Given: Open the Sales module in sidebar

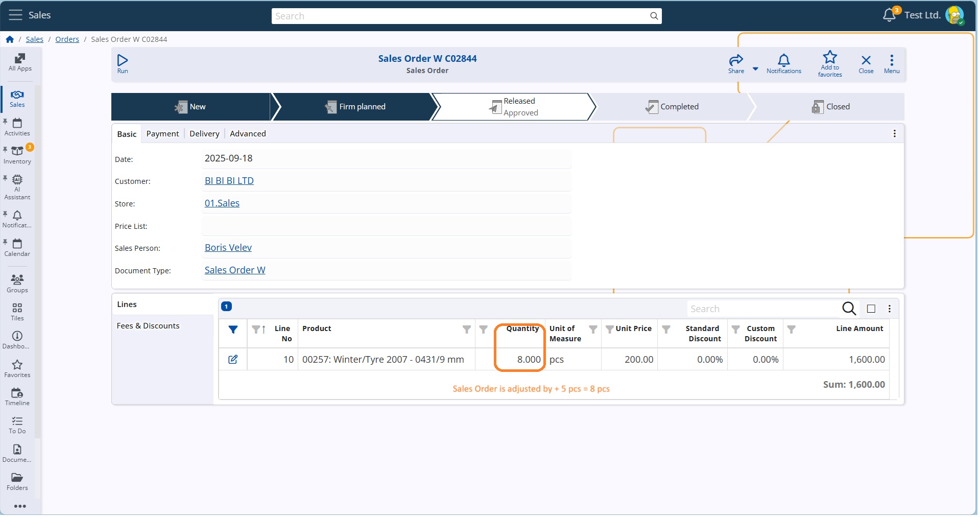Looking at the screenshot, I should (x=17, y=99).
